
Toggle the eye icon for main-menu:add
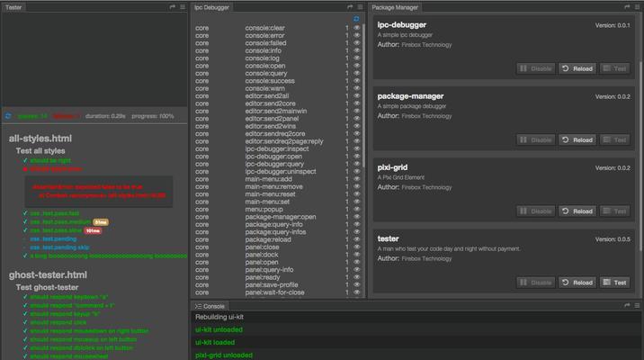pyautogui.click(x=356, y=179)
